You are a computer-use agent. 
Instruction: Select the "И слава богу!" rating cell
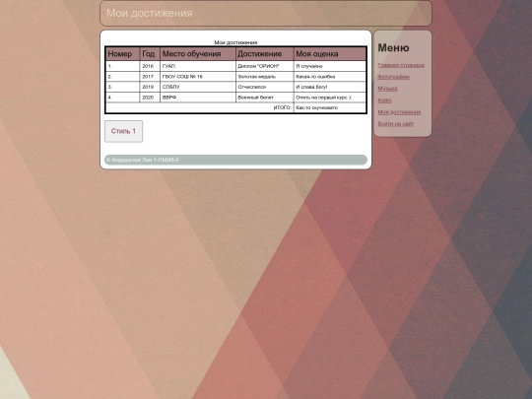[x=330, y=87]
